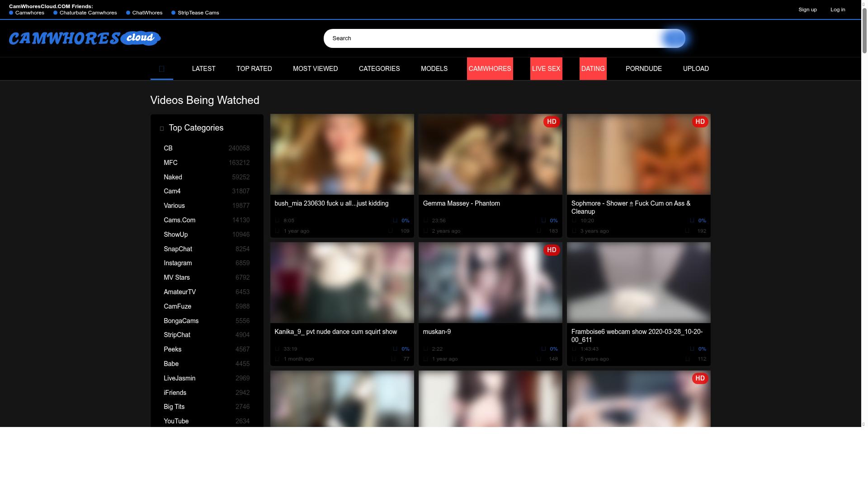This screenshot has width=868, height=488.
Task: Click the blue bullet beside ChatWhores link
Action: click(x=128, y=13)
